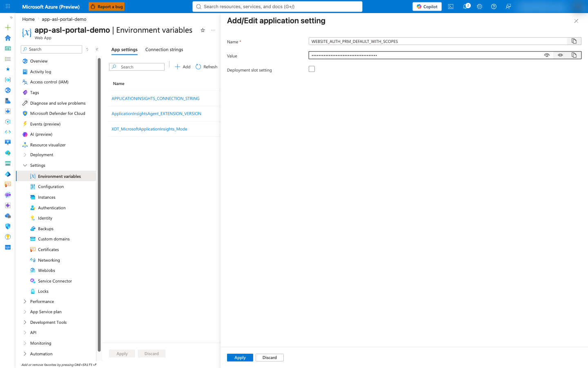
Task: Open All services list icon in left rail
Action: 8,59
